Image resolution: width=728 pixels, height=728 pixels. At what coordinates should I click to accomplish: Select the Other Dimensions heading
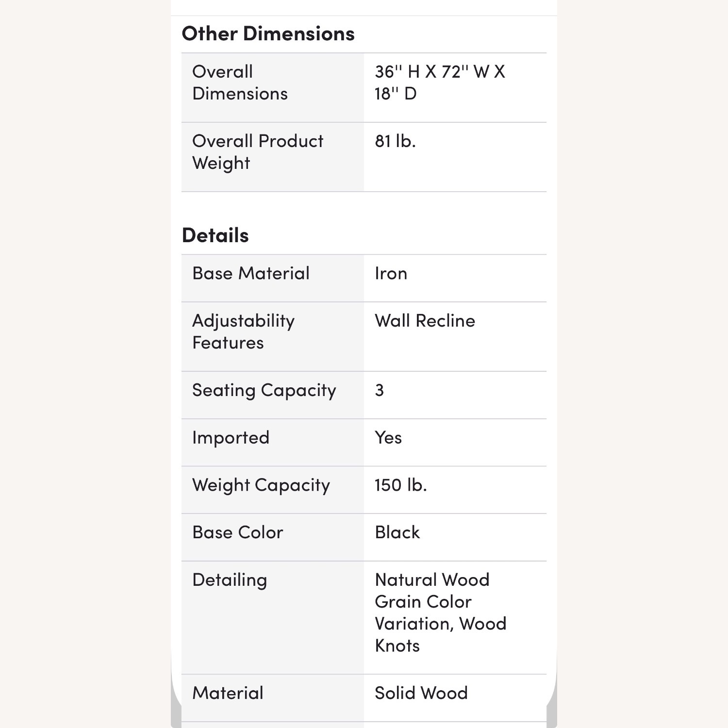coord(268,34)
